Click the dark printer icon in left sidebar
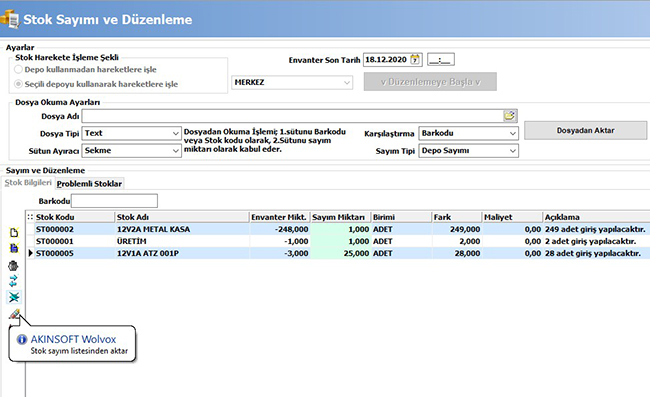This screenshot has height=397, width=650. [x=13, y=266]
